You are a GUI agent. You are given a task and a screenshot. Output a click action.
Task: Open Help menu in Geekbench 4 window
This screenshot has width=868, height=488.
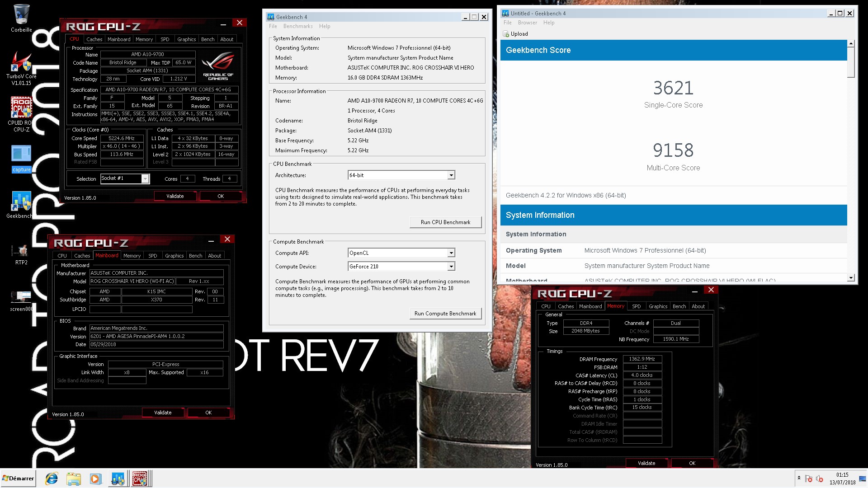tap(324, 26)
